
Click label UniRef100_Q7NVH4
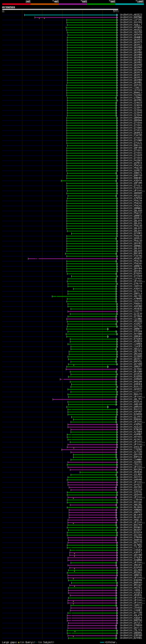(131, 538)
